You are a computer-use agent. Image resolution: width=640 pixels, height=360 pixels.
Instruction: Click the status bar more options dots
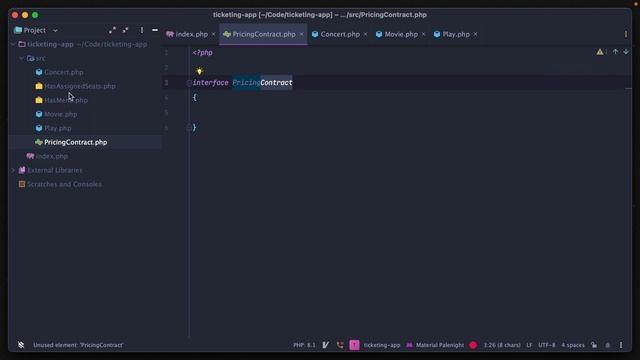click(x=621, y=345)
